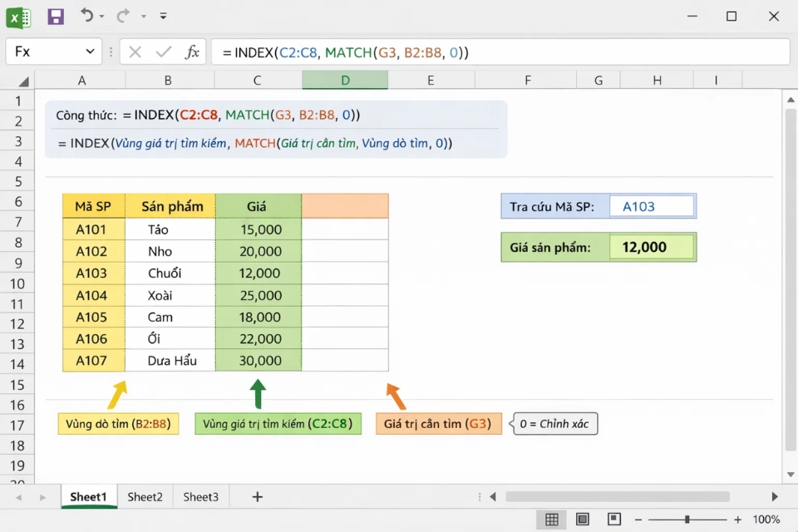Switch to the Sheet3 tab
Screen dimensions: 798x532
(200, 496)
